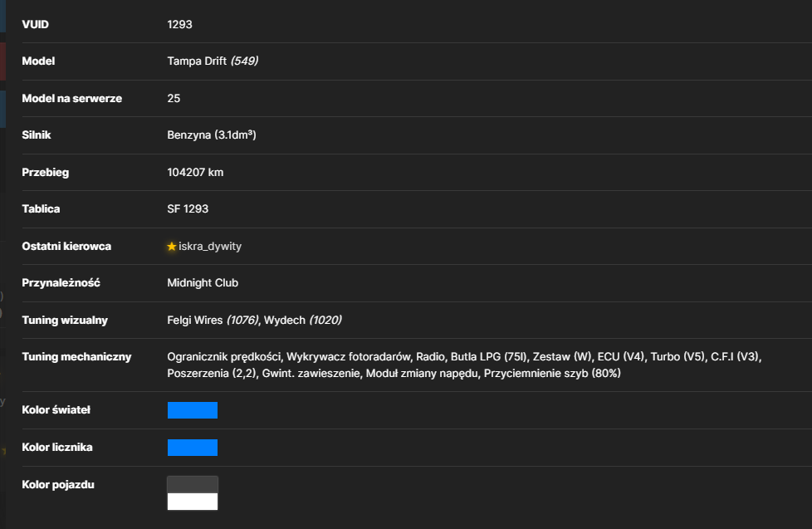The image size is (812, 529).
Task: Select Gwint. zawieszenie entry
Action: point(311,373)
